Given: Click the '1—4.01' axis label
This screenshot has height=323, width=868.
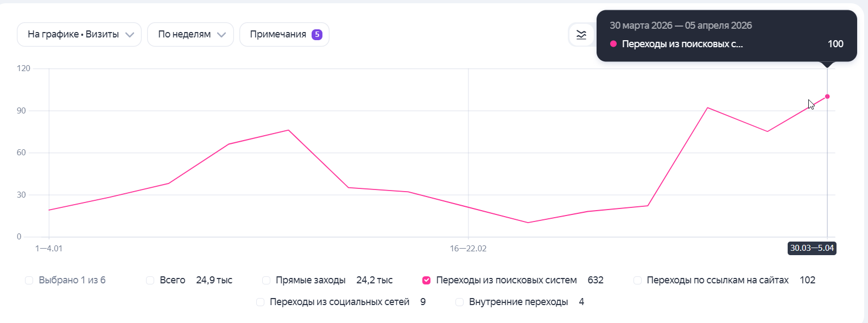Looking at the screenshot, I should [x=49, y=249].
